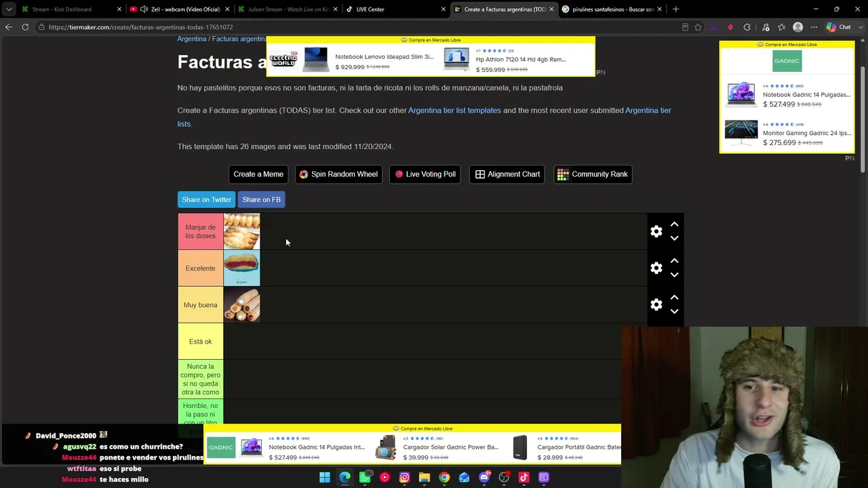Viewport: 868px width, 488px height.
Task: Open the Copilot Chat panel
Action: click(x=839, y=27)
